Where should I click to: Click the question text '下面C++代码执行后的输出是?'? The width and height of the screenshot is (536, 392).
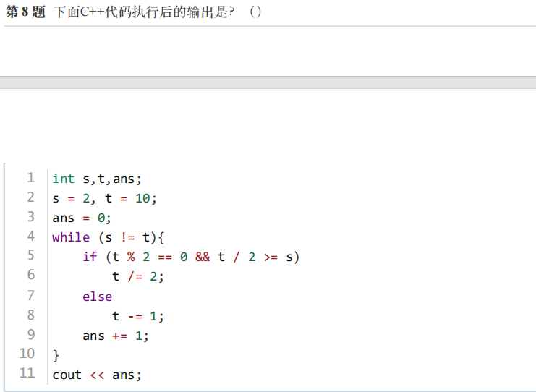(144, 12)
